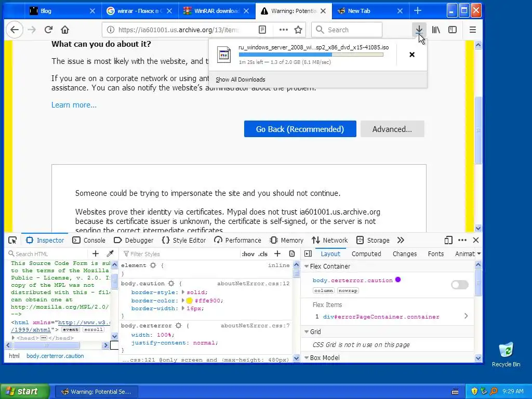Image resolution: width=532 pixels, height=399 pixels.
Task: Open the Downloads toolbar button
Action: 419,30
